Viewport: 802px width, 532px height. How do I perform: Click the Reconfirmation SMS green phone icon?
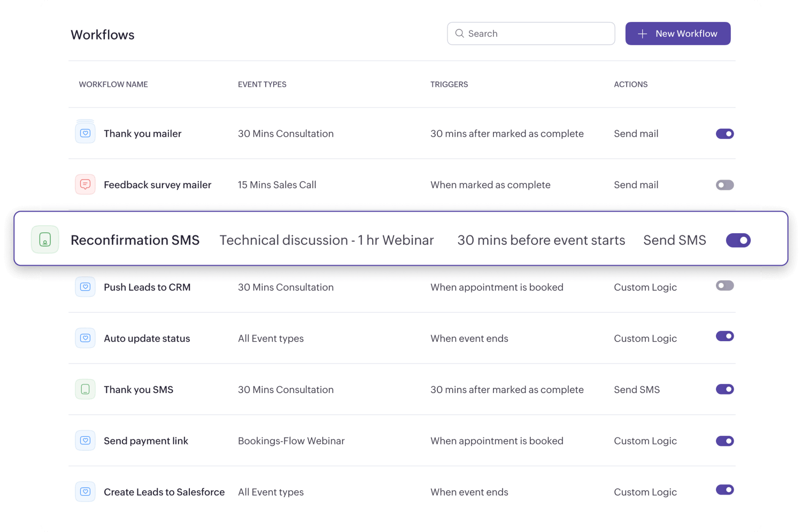pos(45,240)
